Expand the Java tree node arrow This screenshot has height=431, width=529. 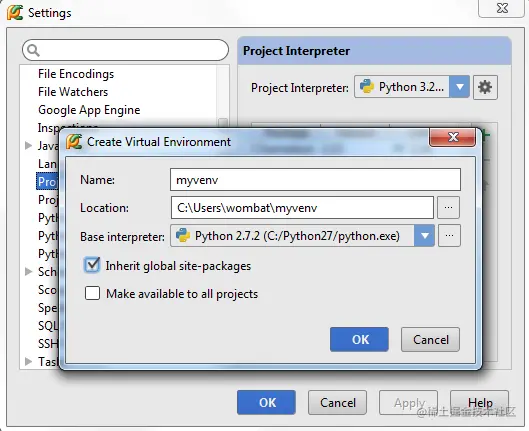29,145
